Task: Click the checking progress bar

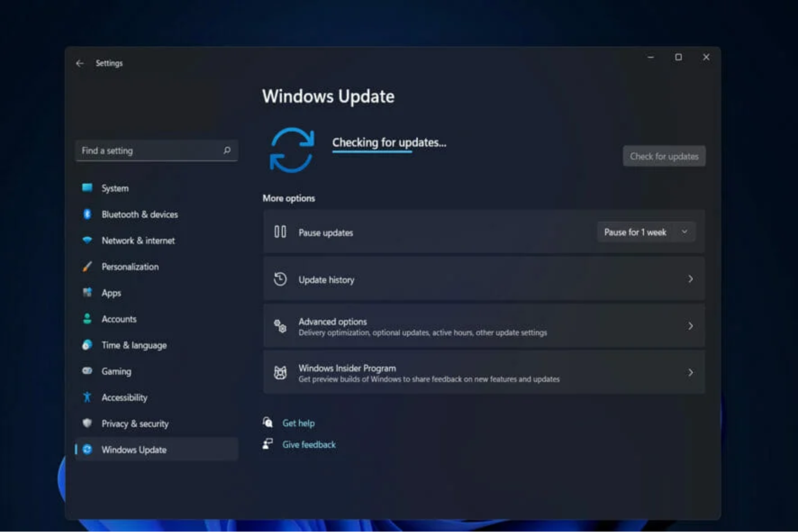Action: click(x=372, y=152)
